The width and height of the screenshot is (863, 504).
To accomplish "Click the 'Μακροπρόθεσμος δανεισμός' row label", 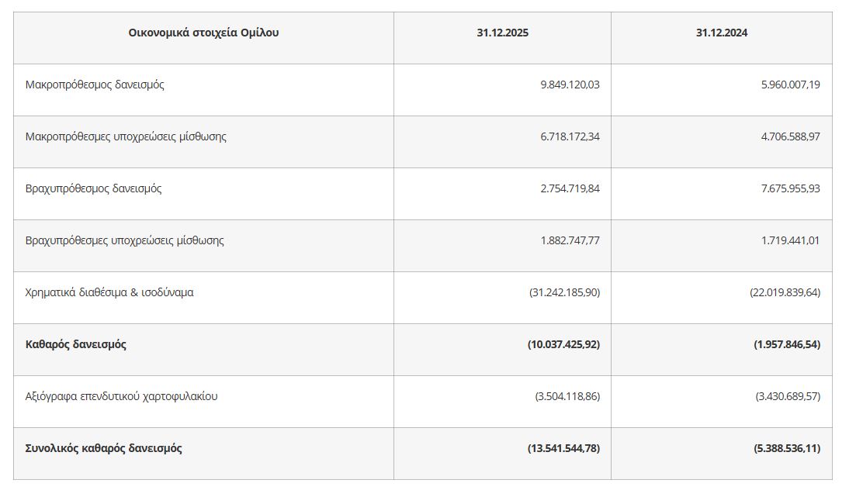I will coord(95,85).
